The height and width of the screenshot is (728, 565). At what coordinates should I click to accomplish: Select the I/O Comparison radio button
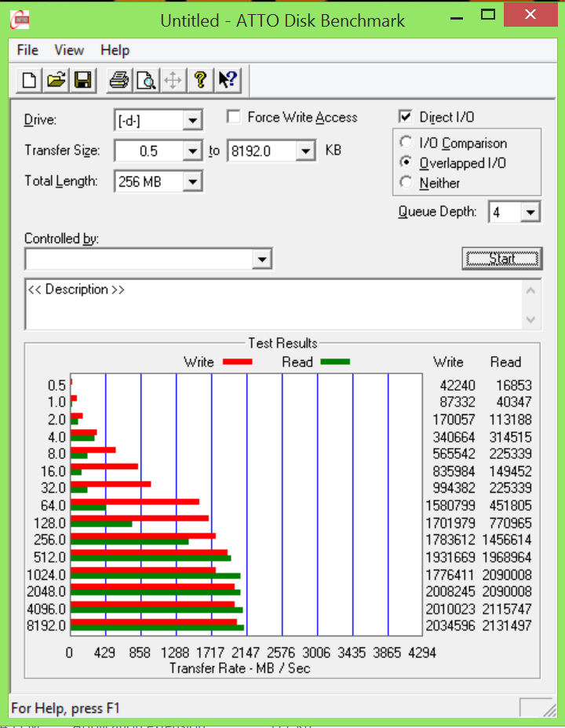(x=406, y=142)
